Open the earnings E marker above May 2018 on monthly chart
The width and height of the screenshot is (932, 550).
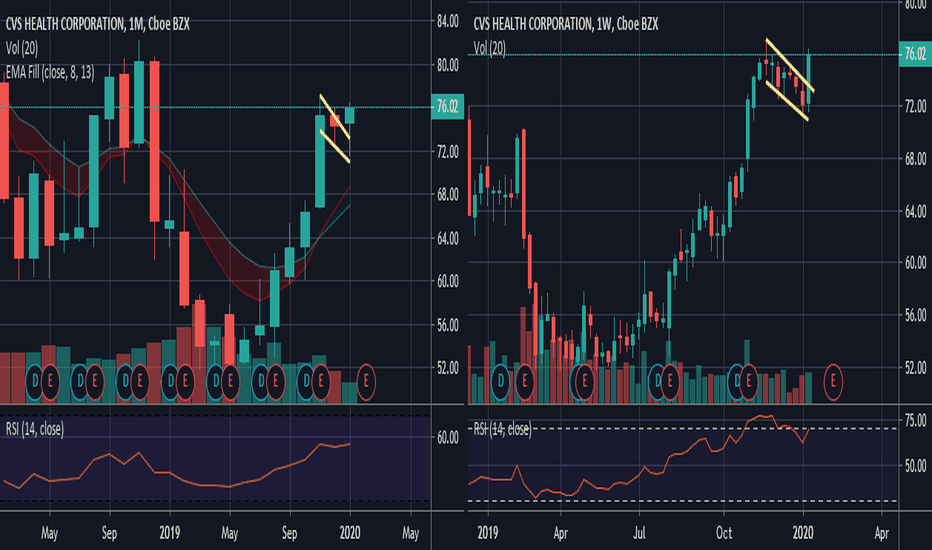[x=50, y=381]
